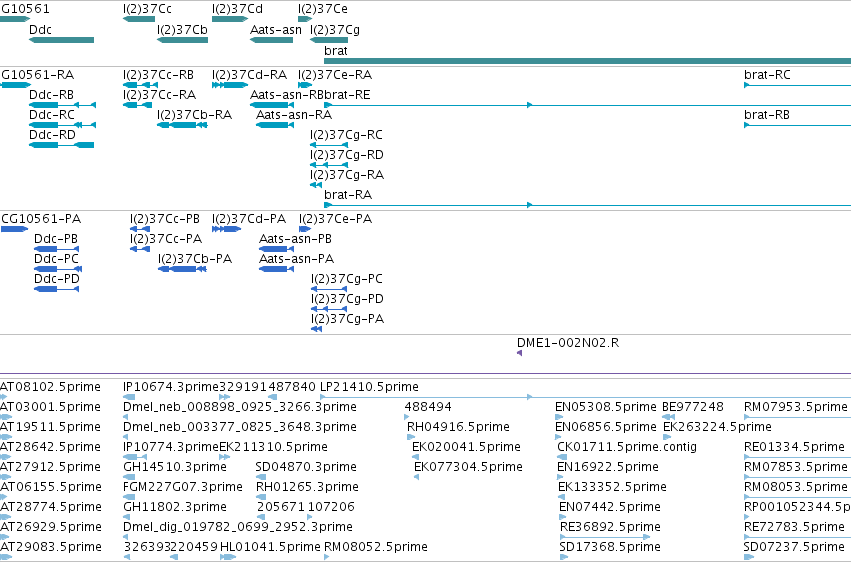
Task: Click the EK077304.5prime EST label
Action: (x=468, y=467)
